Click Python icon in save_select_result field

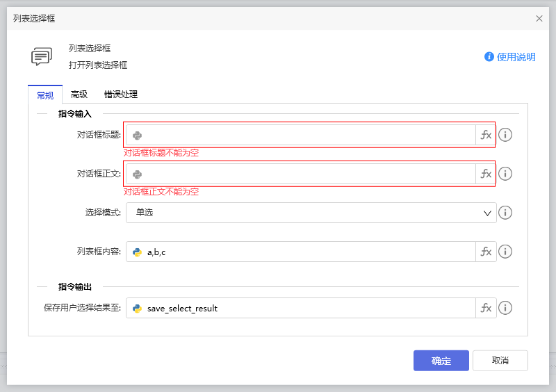pyautogui.click(x=138, y=308)
